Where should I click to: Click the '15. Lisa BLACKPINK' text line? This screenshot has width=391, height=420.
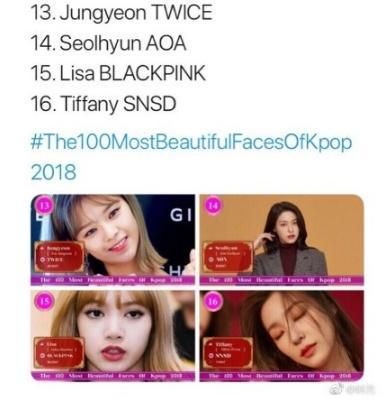click(x=118, y=73)
